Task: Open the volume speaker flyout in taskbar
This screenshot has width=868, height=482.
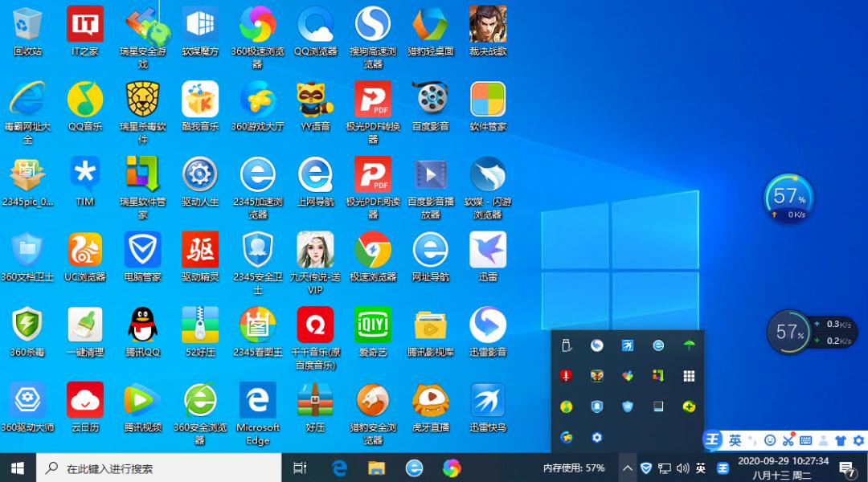Action: pyautogui.click(x=683, y=468)
